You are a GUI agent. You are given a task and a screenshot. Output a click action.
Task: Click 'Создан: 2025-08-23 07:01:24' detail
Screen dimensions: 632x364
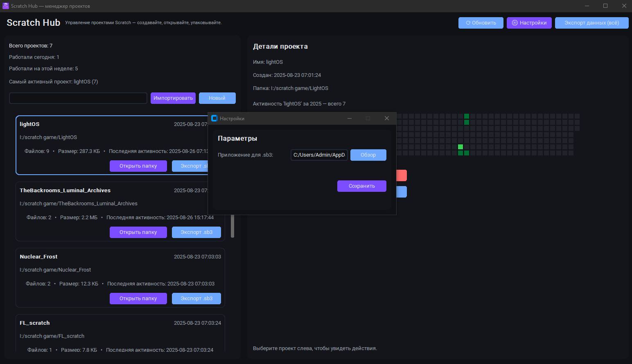coord(287,75)
